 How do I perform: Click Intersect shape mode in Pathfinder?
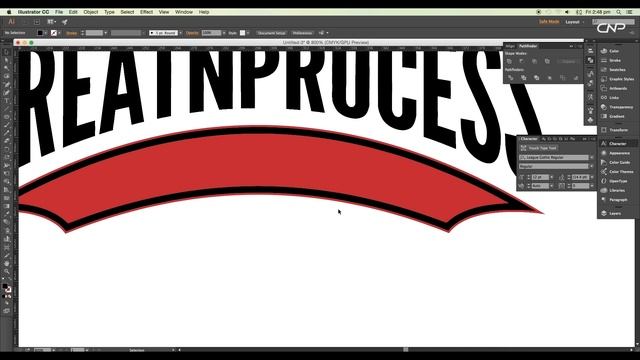point(534,61)
